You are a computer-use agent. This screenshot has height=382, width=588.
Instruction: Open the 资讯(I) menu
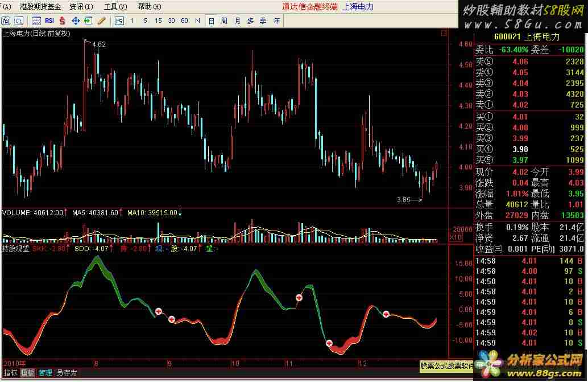81,7
